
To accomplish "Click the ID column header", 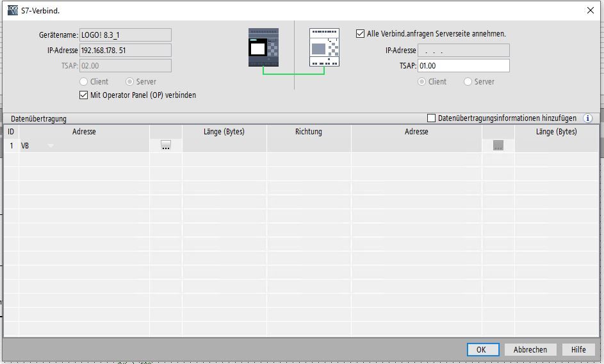I will pos(11,132).
